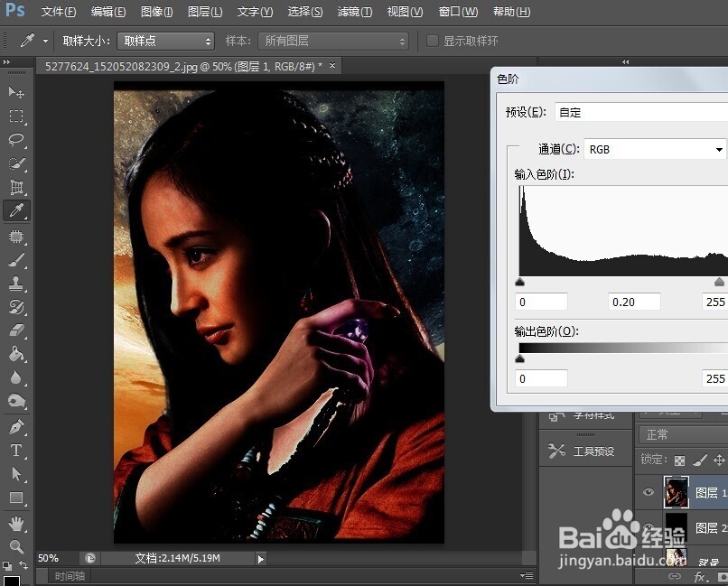Select the Brush tool
Image resolution: width=728 pixels, height=586 pixels.
tap(16, 260)
